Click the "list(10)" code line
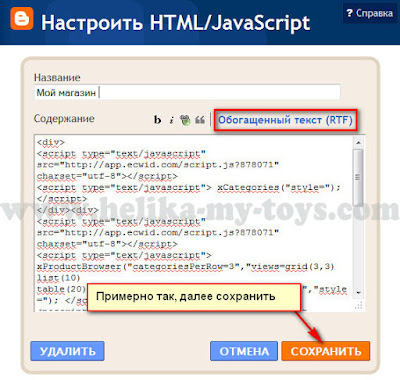Viewport: 400px width, 380px height. 58,278
